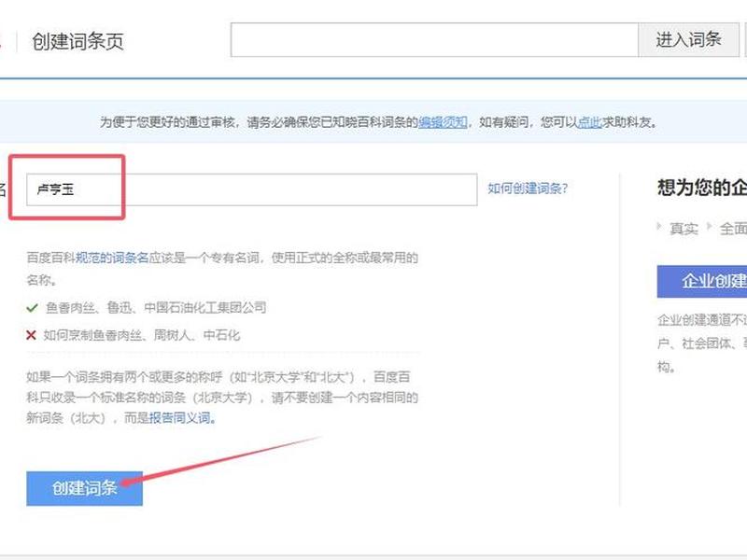Click the entry name field containing 卢亨玉
The width and height of the screenshot is (747, 560).
(x=251, y=189)
